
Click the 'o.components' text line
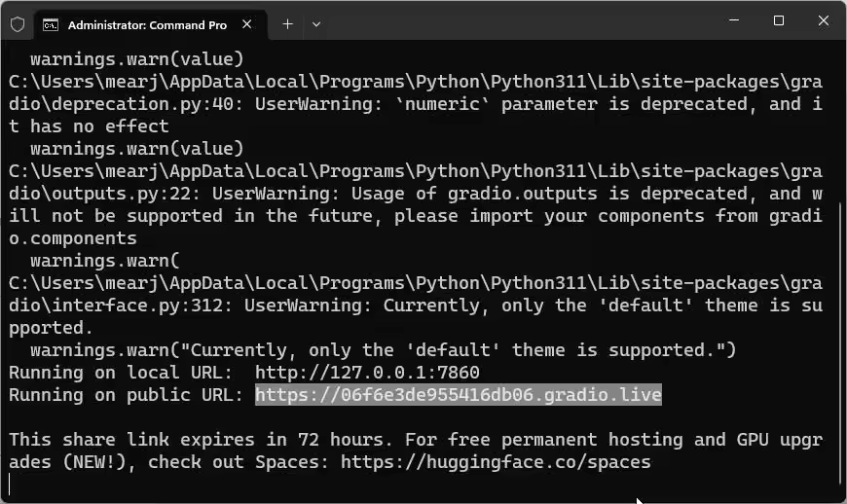point(73,238)
